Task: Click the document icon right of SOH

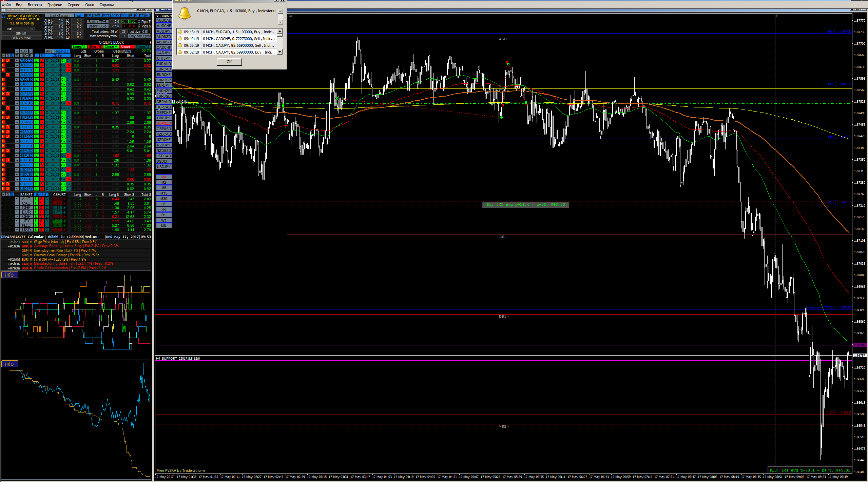Action: click(131, 15)
